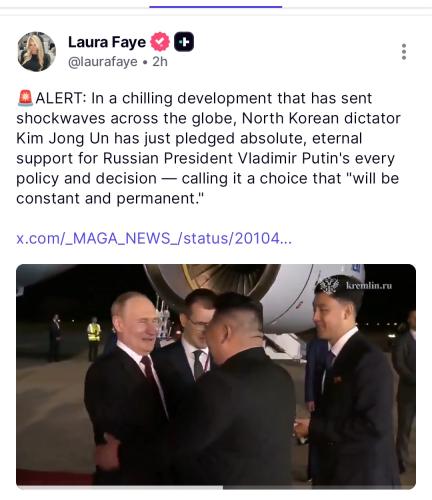The height and width of the screenshot is (500, 432).
Task: Click the kremlin.ru watermark text
Action: click(369, 286)
